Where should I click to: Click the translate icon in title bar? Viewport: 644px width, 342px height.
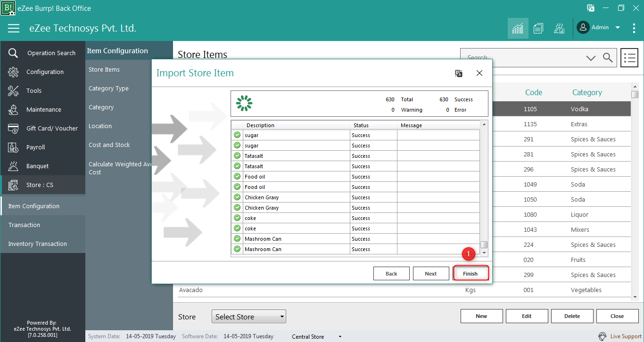[590, 8]
